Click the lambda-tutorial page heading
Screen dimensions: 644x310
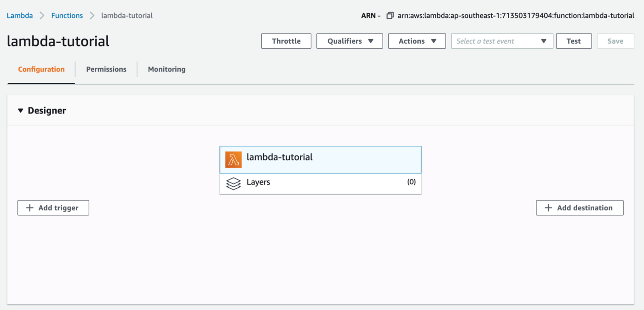(58, 41)
